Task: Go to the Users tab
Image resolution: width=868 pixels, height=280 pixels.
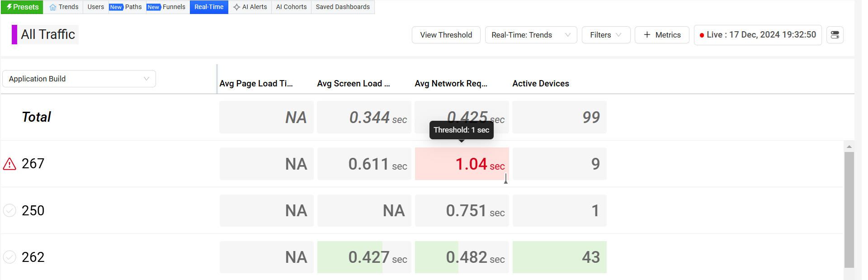Action: tap(95, 7)
